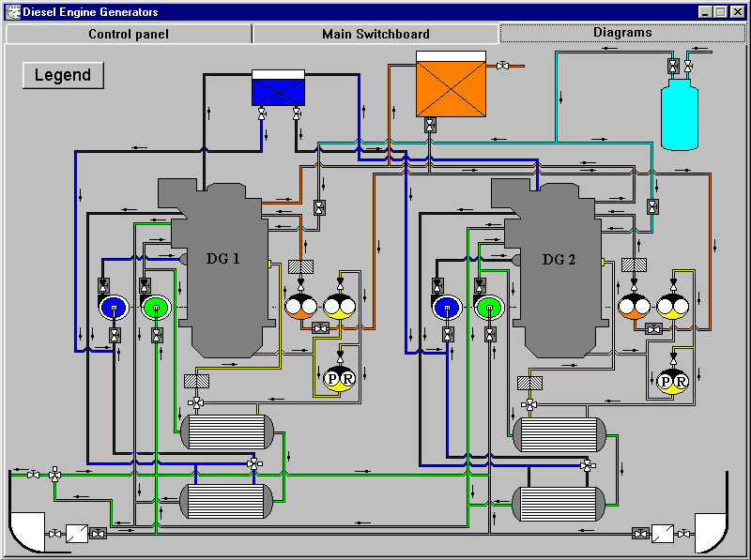Toggle suction valve above DG 2 green pump
Screen dimensions: 751x560
click(479, 286)
